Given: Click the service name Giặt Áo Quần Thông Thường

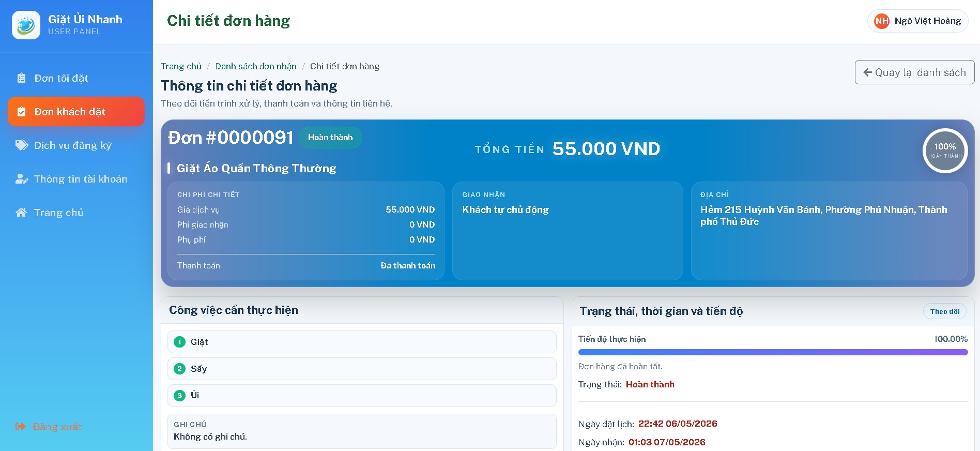Looking at the screenshot, I should pos(256,168).
